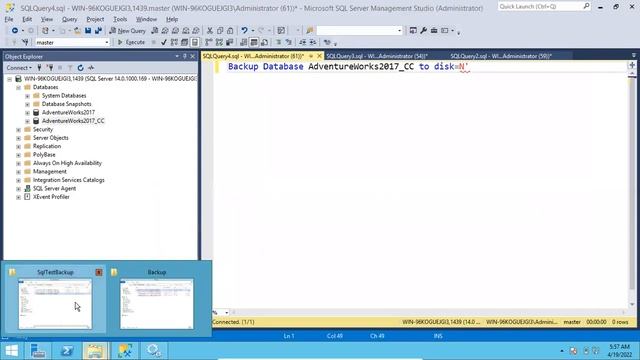Click the Windows Start button
Image resolution: width=640 pixels, height=360 pixels.
11,351
